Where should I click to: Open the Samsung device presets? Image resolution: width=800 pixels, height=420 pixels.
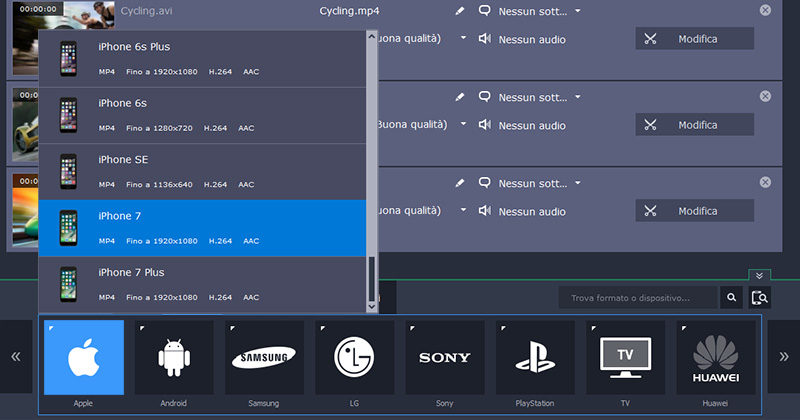pyautogui.click(x=264, y=357)
